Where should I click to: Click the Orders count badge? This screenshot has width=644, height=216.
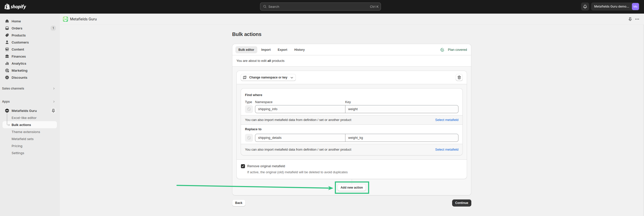coord(53,28)
